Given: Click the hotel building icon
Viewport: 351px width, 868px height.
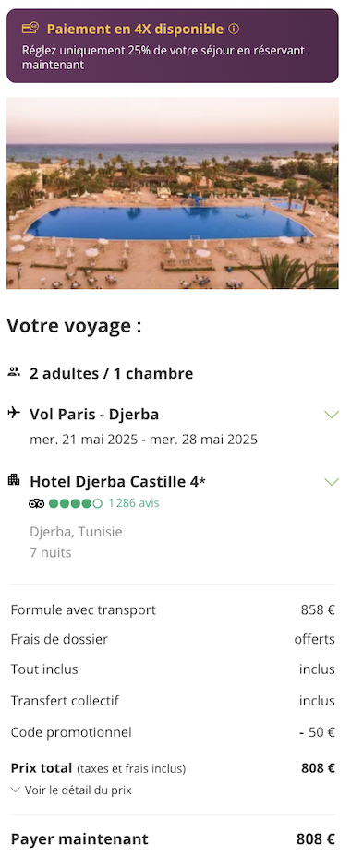Looking at the screenshot, I should [x=14, y=479].
